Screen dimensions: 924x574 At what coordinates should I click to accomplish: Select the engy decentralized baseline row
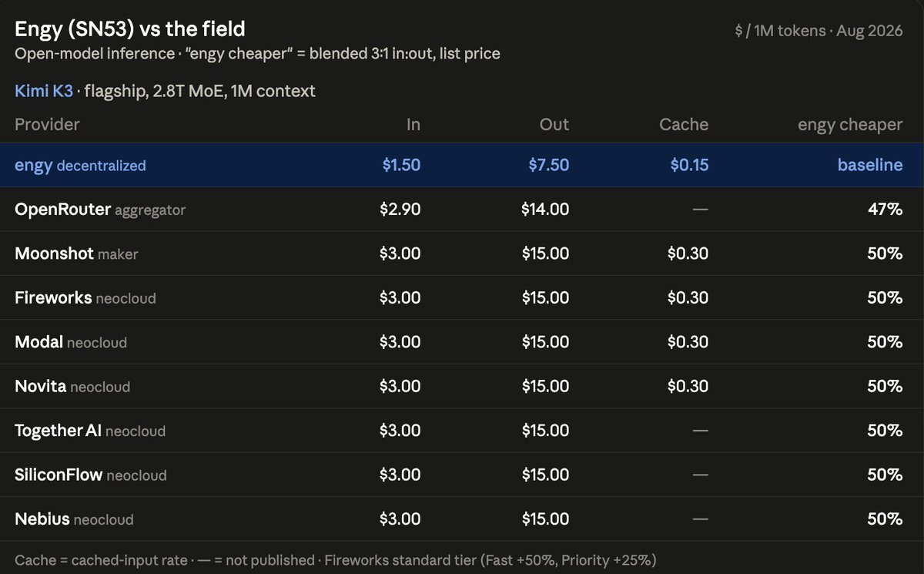coord(462,165)
